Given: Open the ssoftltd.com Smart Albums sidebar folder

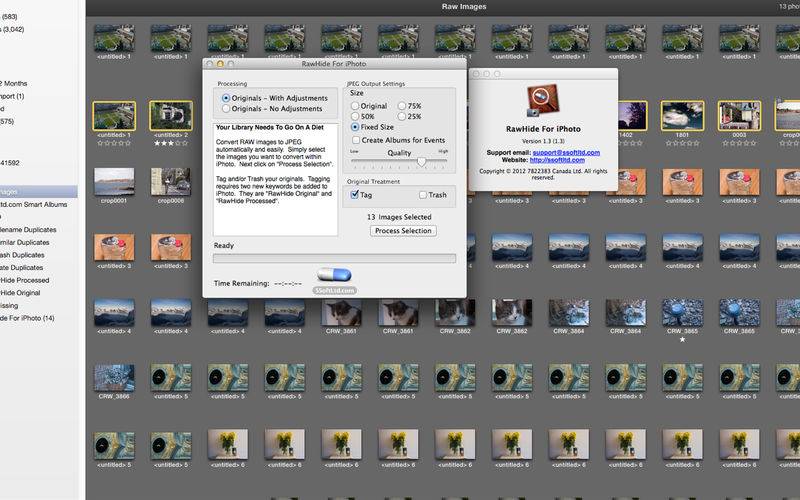Looking at the screenshot, I should pos(34,204).
